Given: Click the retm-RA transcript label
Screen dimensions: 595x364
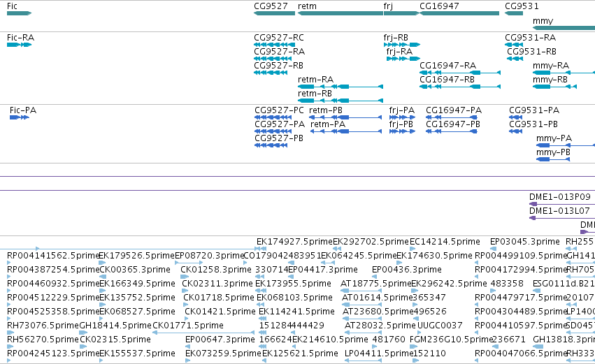Looking at the screenshot, I should (x=316, y=80).
